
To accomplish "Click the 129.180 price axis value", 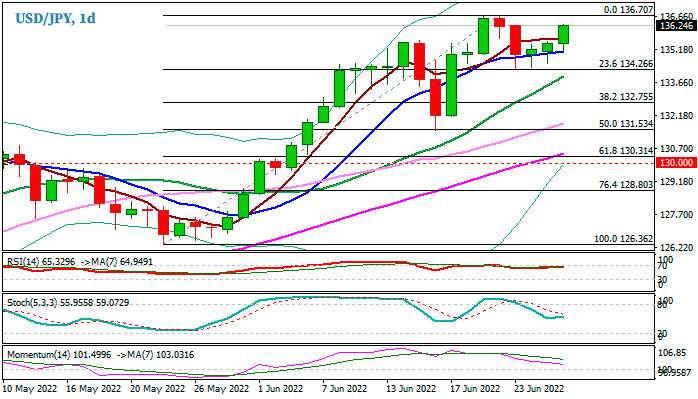I will [677, 182].
